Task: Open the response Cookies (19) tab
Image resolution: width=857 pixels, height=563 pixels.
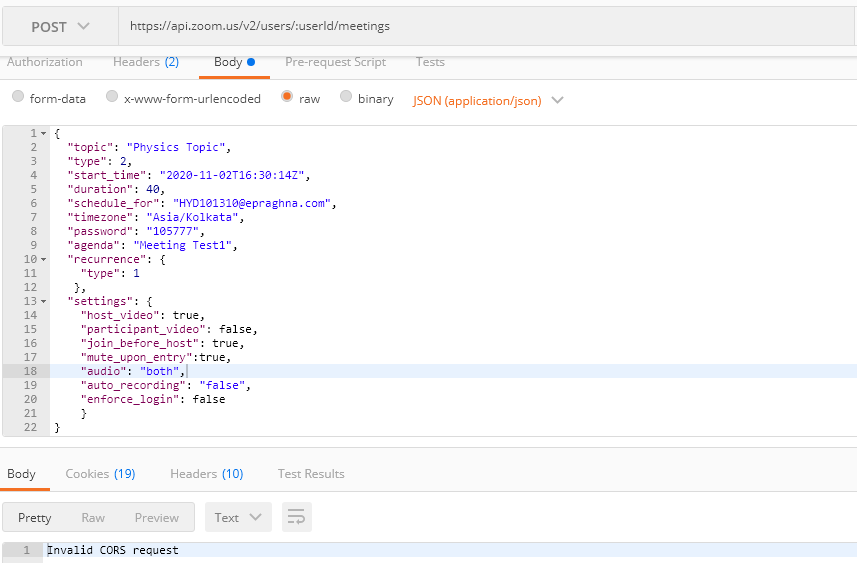Action: tap(100, 474)
